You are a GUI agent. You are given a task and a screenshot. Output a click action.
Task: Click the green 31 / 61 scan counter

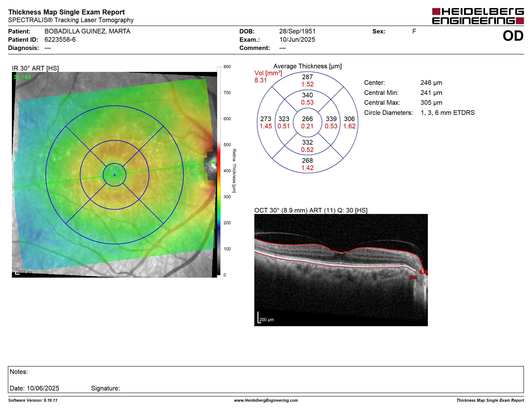(22, 77)
